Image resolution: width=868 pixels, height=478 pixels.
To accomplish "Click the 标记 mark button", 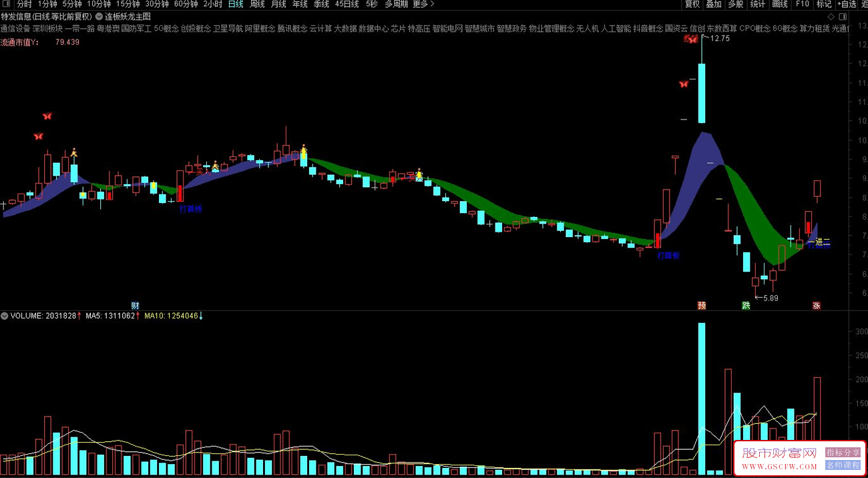I will tap(824, 4).
